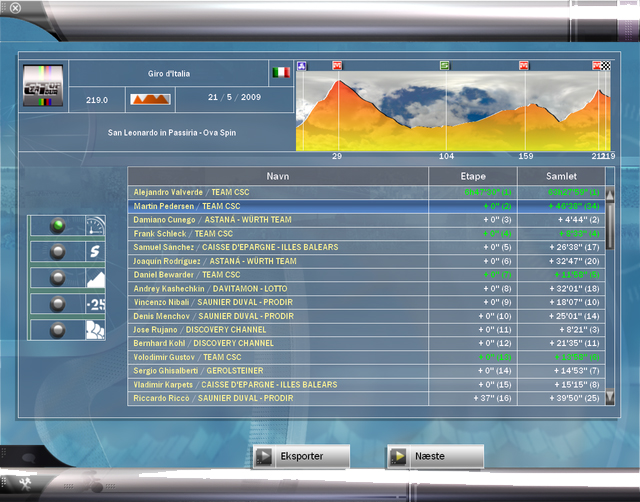Viewport: 640px width, 502px height.
Task: Enable the under-25 classification radio button
Action: pos(57,304)
